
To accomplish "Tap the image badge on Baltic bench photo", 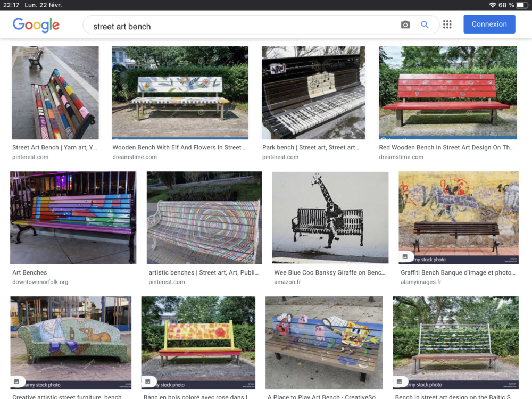I will (x=400, y=381).
